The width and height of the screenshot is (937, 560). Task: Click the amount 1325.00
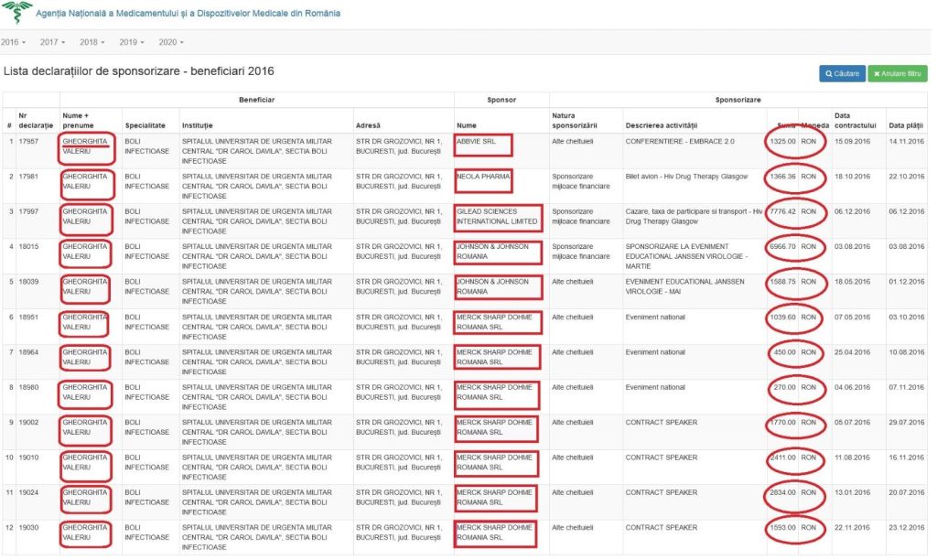point(783,142)
